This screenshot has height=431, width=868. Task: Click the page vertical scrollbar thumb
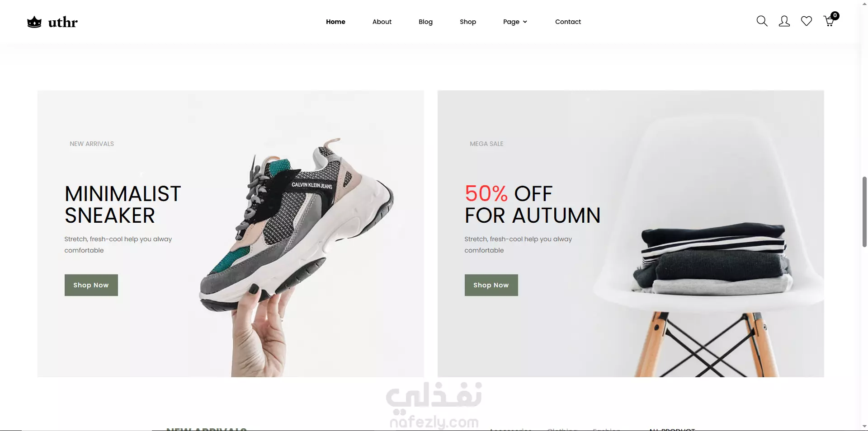pos(864,212)
